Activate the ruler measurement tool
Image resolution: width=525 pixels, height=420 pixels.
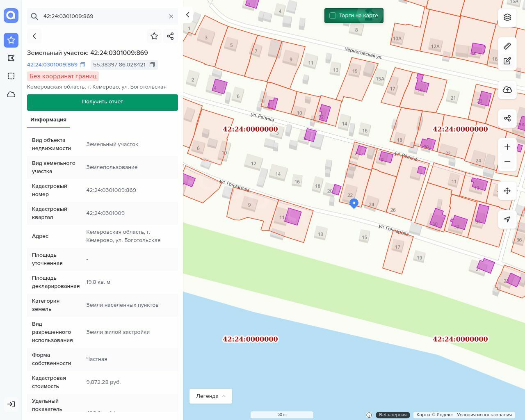pos(507,46)
